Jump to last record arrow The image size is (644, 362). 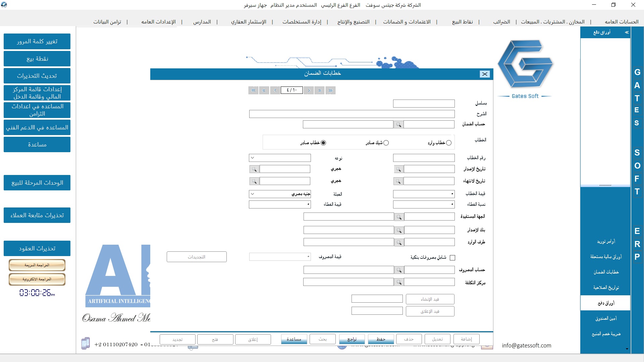tap(330, 90)
